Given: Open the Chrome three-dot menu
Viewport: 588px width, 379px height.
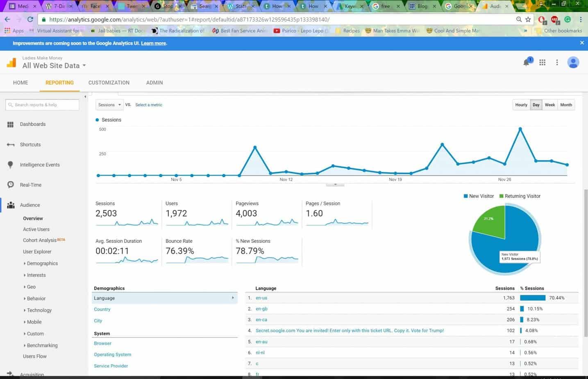Looking at the screenshot, I should [581, 19].
